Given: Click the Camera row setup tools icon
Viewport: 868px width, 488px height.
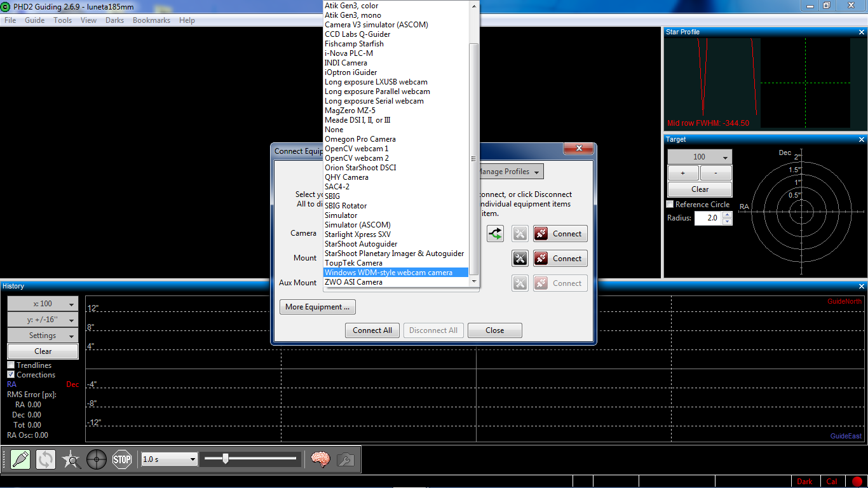Looking at the screenshot, I should pyautogui.click(x=520, y=234).
